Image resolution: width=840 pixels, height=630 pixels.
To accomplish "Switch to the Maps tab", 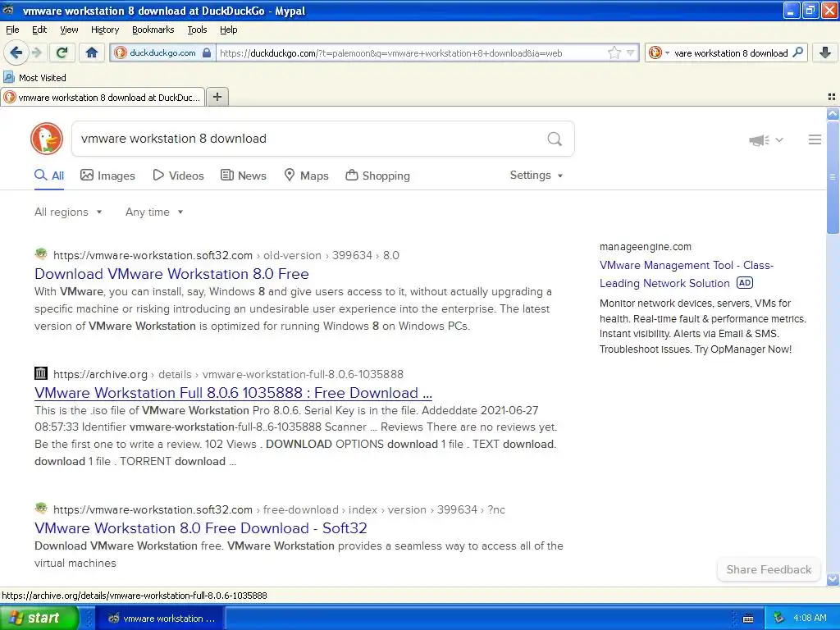I will click(x=306, y=176).
